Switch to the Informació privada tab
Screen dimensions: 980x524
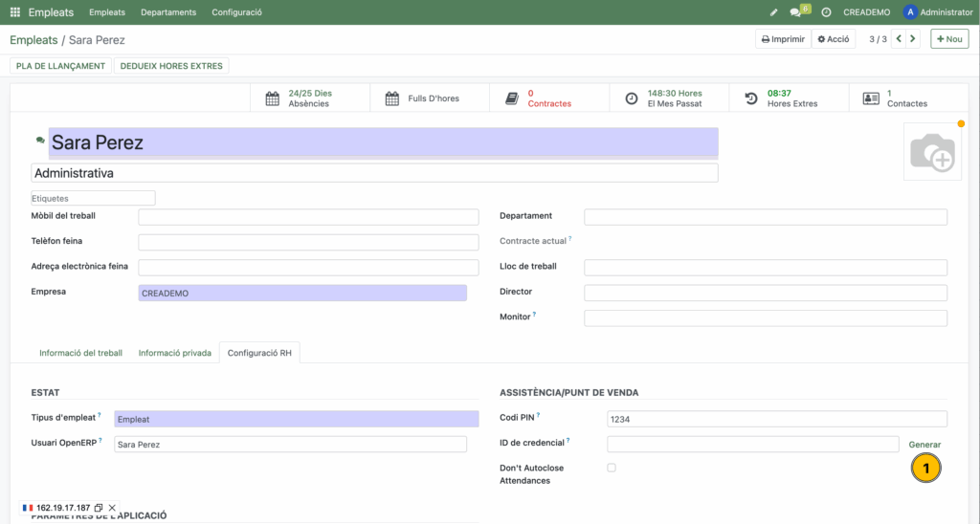click(x=174, y=353)
